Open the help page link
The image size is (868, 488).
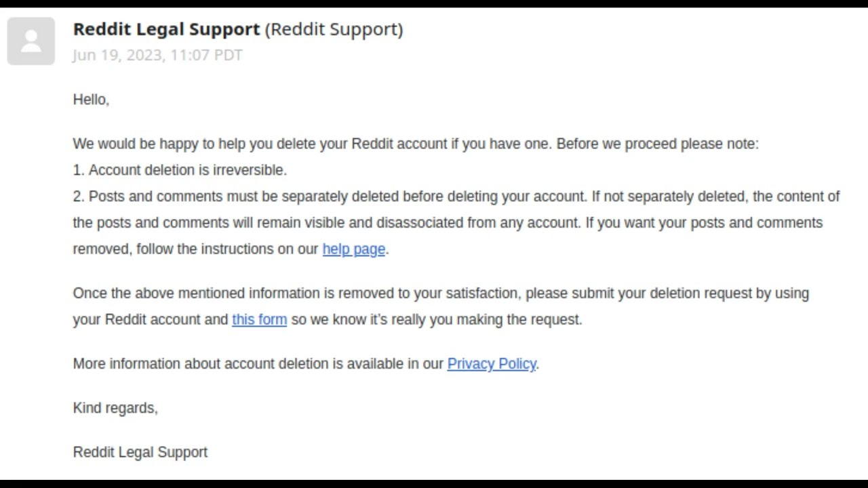pyautogui.click(x=353, y=249)
